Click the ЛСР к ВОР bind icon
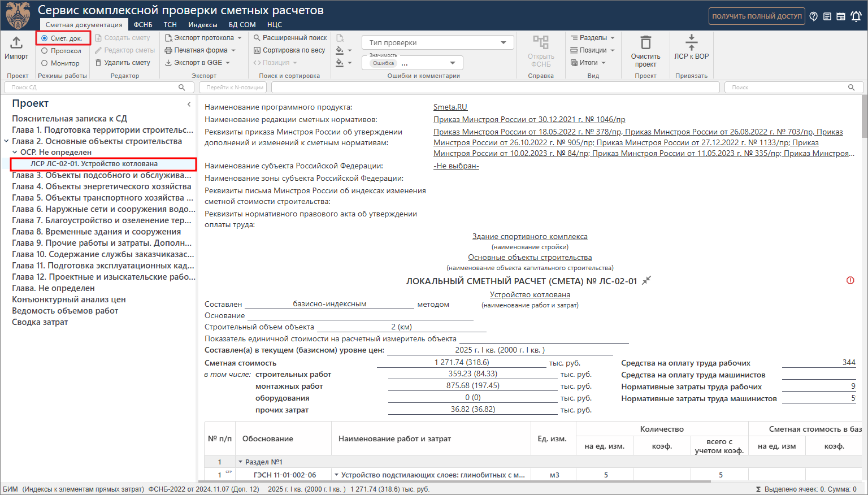 click(691, 42)
